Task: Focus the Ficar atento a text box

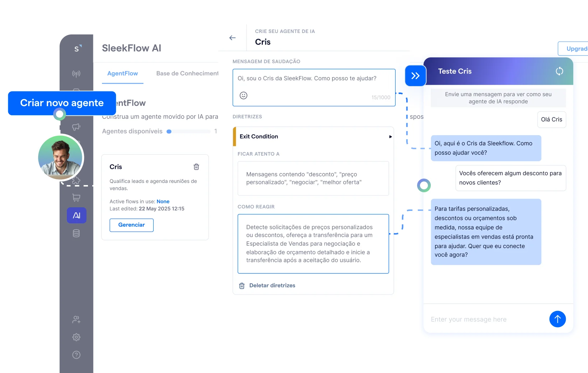Action: pos(313,178)
